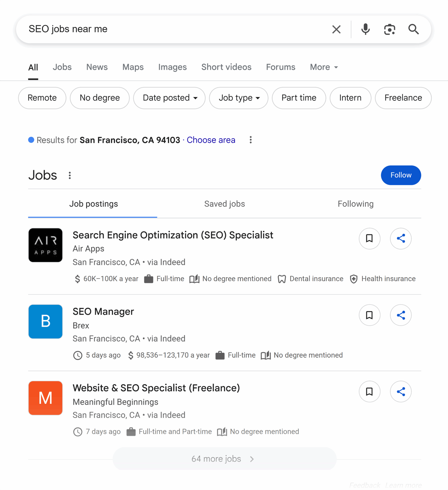Screen dimensions: 448x490
Task: Open the three-dot menu next to Jobs heading
Action: tap(70, 175)
